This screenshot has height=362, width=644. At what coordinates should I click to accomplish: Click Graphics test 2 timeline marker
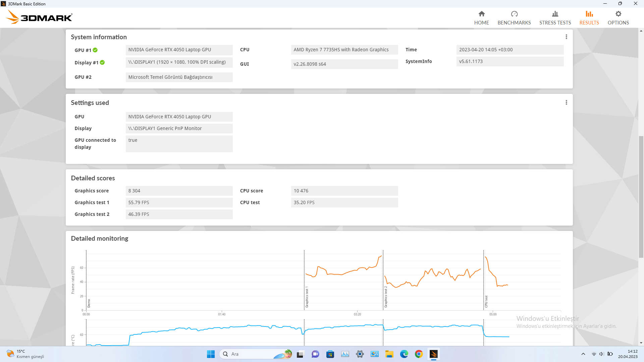click(385, 297)
